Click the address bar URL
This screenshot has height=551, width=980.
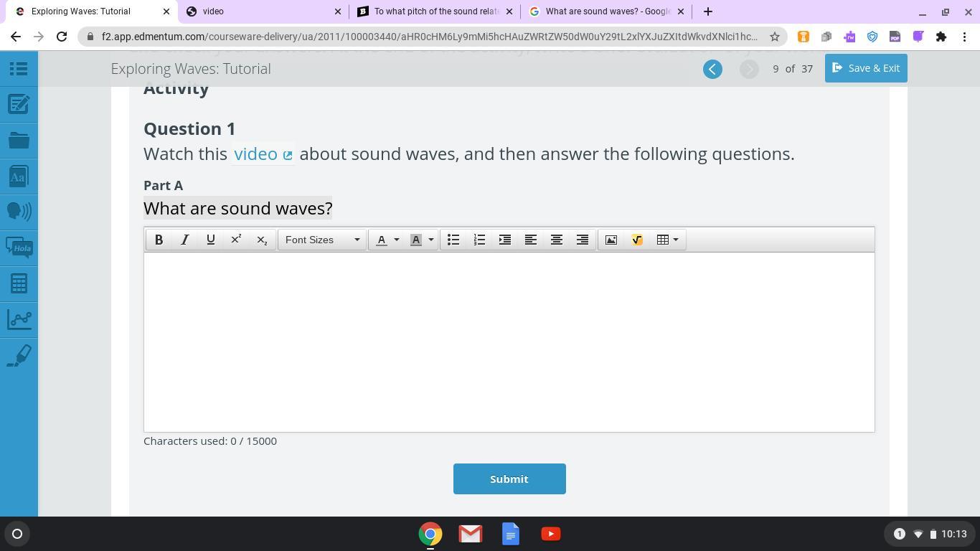pos(429,37)
